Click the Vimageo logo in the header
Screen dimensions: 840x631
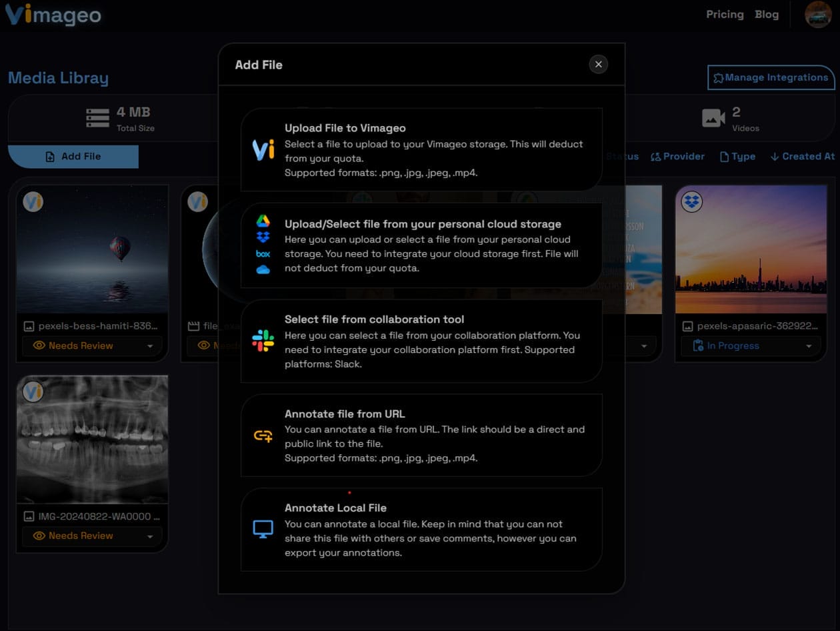53,15
